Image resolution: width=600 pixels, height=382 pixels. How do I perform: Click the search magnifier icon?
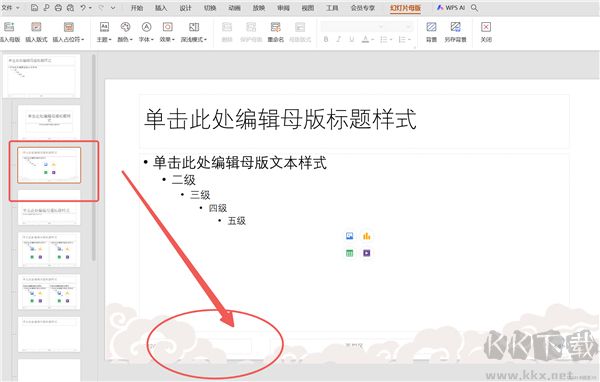coord(474,7)
